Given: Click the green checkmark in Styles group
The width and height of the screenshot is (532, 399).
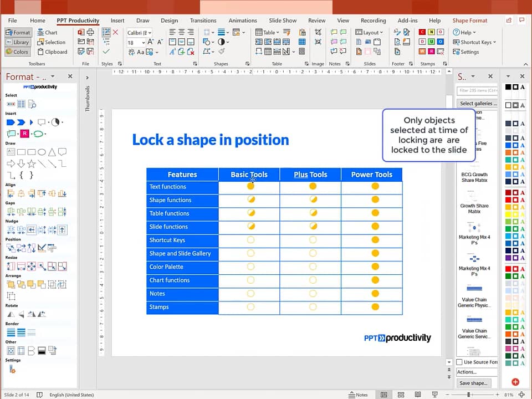Looking at the screenshot, I should coord(106,52).
